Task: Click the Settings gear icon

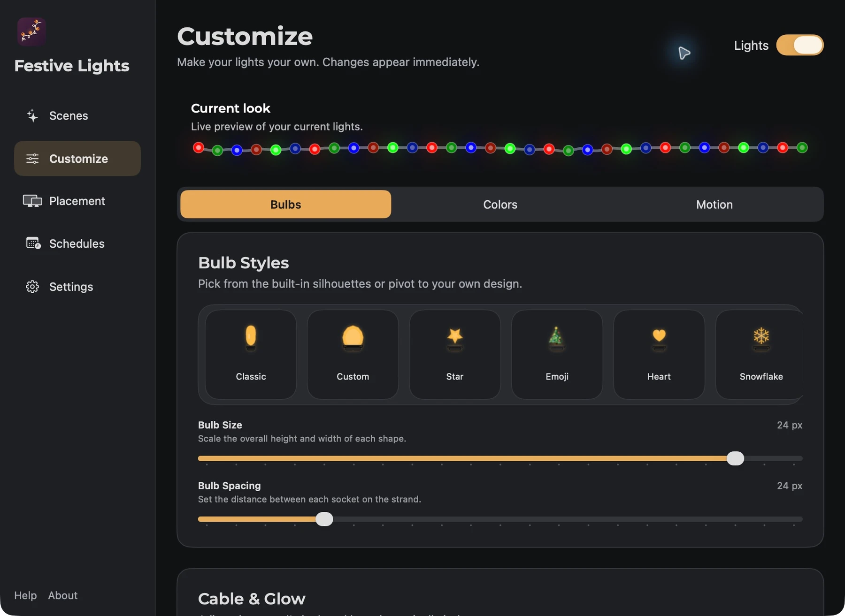Action: tap(32, 287)
